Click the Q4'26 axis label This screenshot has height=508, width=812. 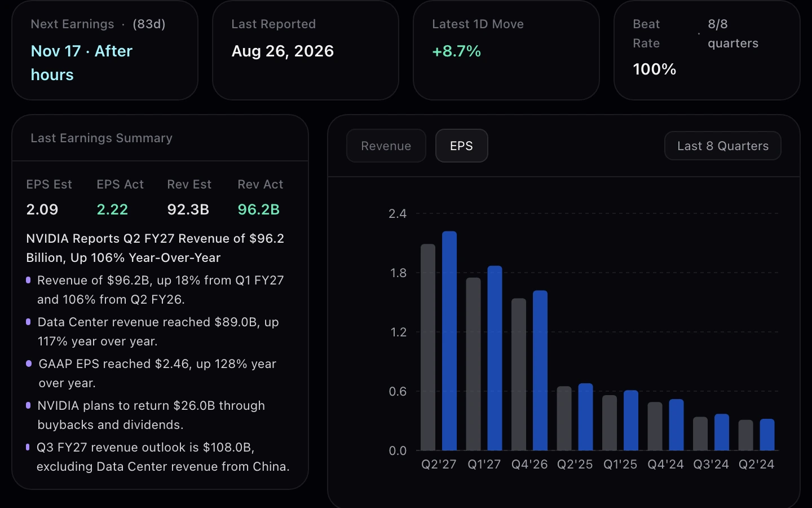coord(529,464)
